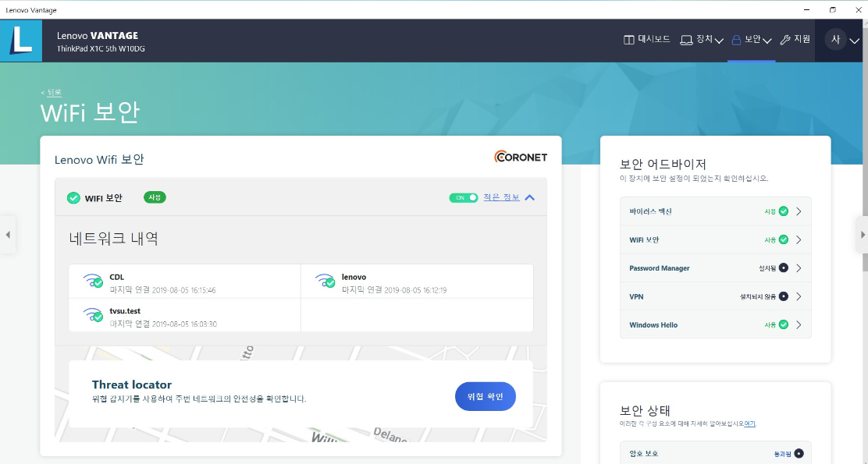
Task: Open the 장치 device menu
Action: pos(702,39)
